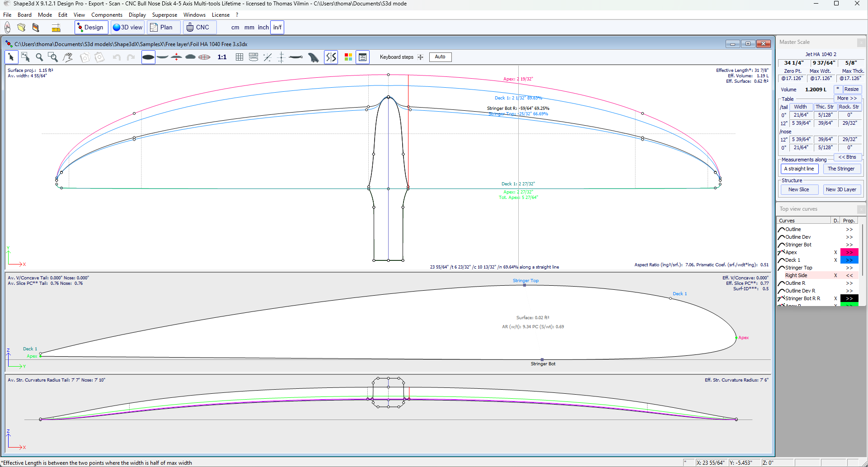Toggle the symmetry mirror mode icon
The height and width of the screenshot is (467, 868).
(331, 57)
